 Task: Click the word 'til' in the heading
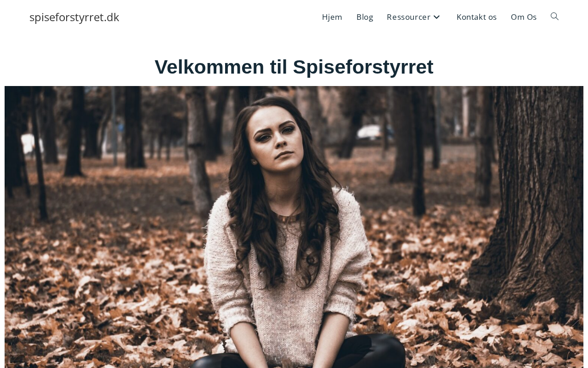(279, 67)
